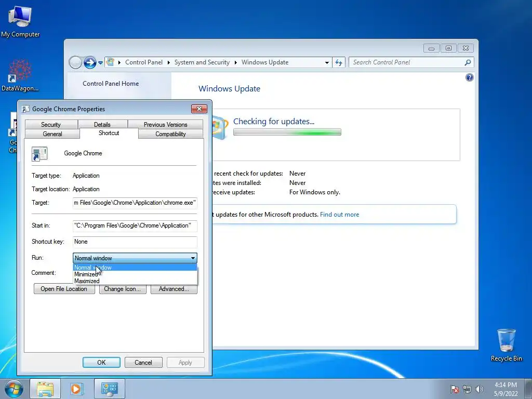The height and width of the screenshot is (399, 532).
Task: Open the volume speaker tray icon
Action: click(x=479, y=389)
